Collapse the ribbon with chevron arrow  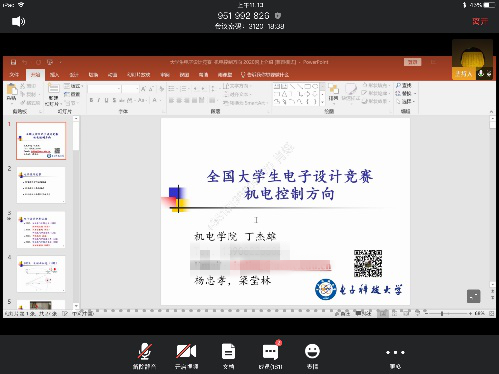[491, 112]
